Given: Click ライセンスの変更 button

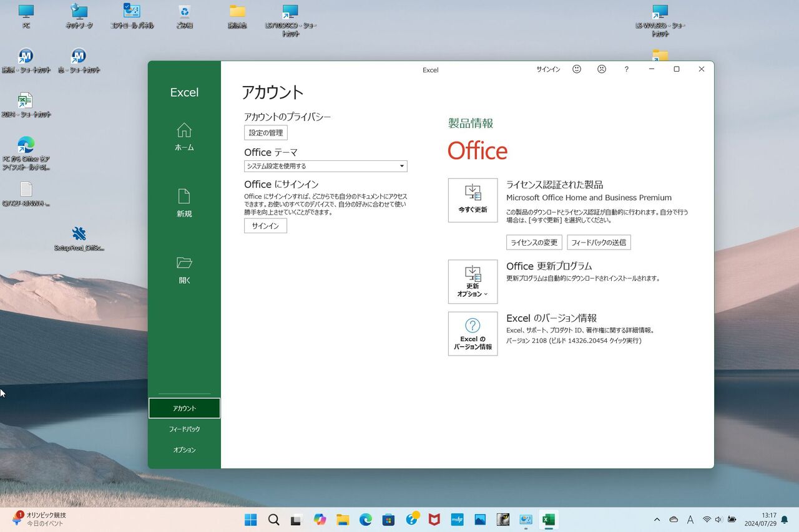Looking at the screenshot, I should [534, 242].
